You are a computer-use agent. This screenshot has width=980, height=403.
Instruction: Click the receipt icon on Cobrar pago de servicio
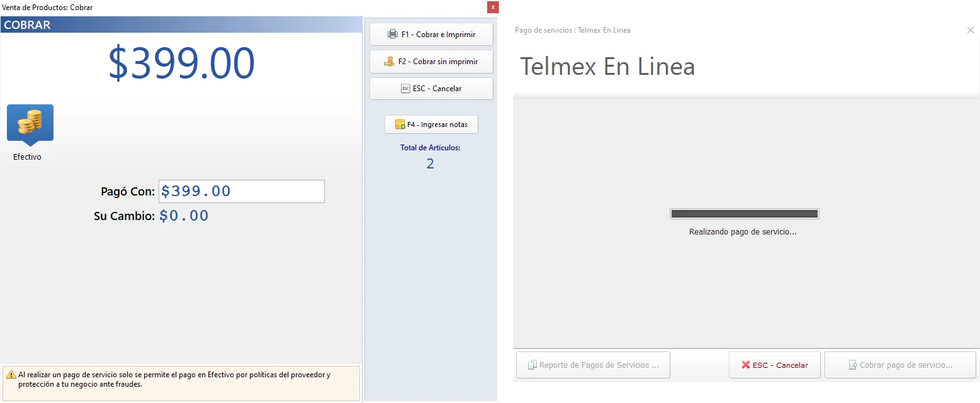(853, 364)
